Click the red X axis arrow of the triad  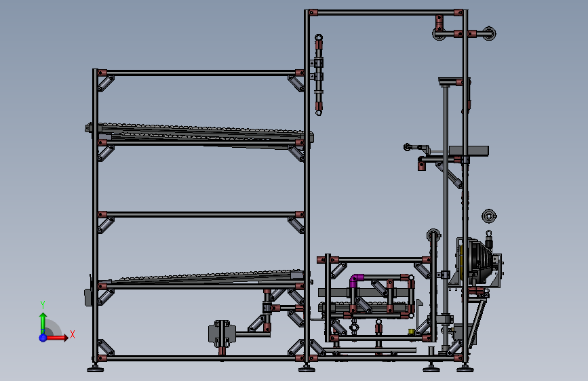[x=56, y=338]
